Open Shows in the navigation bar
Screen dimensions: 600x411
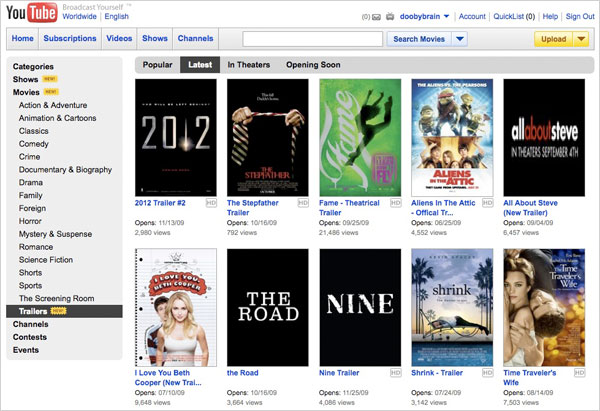[x=155, y=39]
